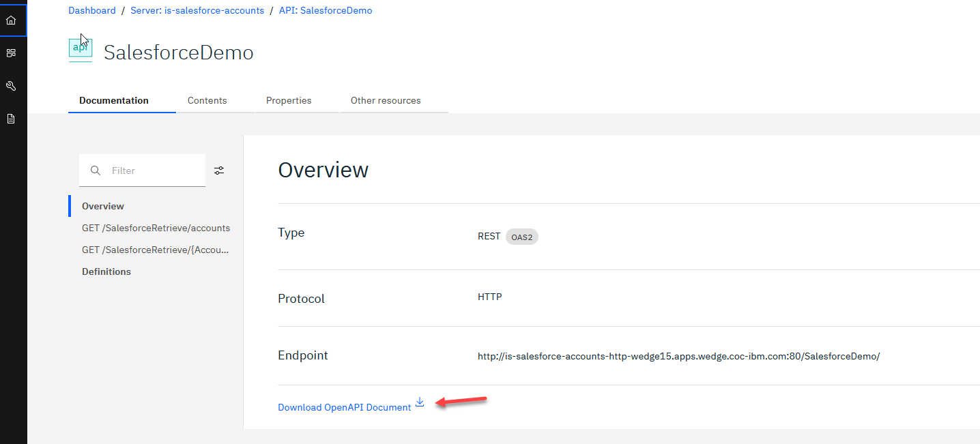Focus the Filter text field
The width and height of the screenshot is (980, 444).
click(x=154, y=171)
